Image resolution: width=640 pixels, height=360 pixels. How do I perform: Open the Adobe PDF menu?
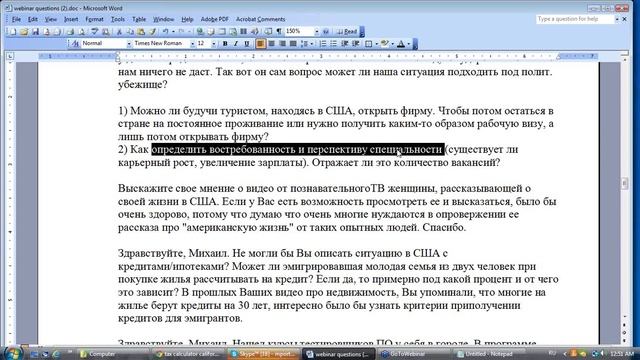[x=215, y=19]
